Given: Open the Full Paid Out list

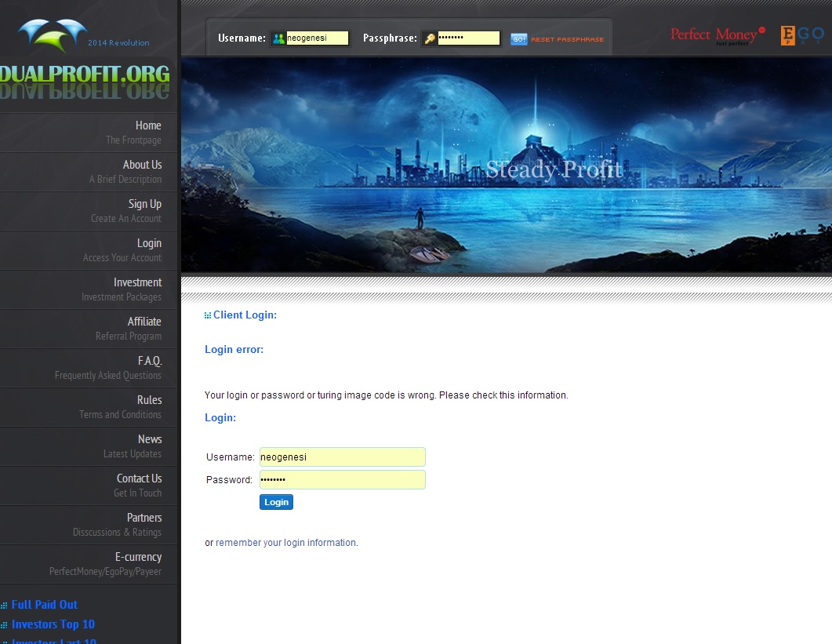Looking at the screenshot, I should tap(45, 605).
